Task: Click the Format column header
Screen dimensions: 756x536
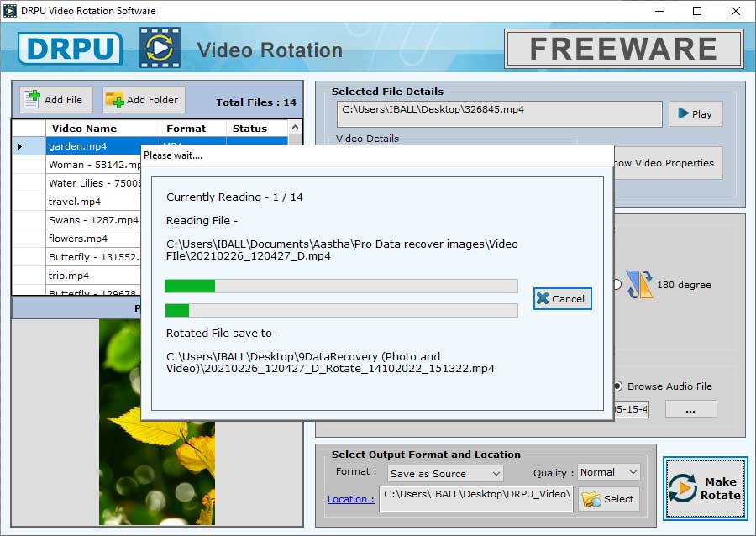Action: click(x=193, y=129)
